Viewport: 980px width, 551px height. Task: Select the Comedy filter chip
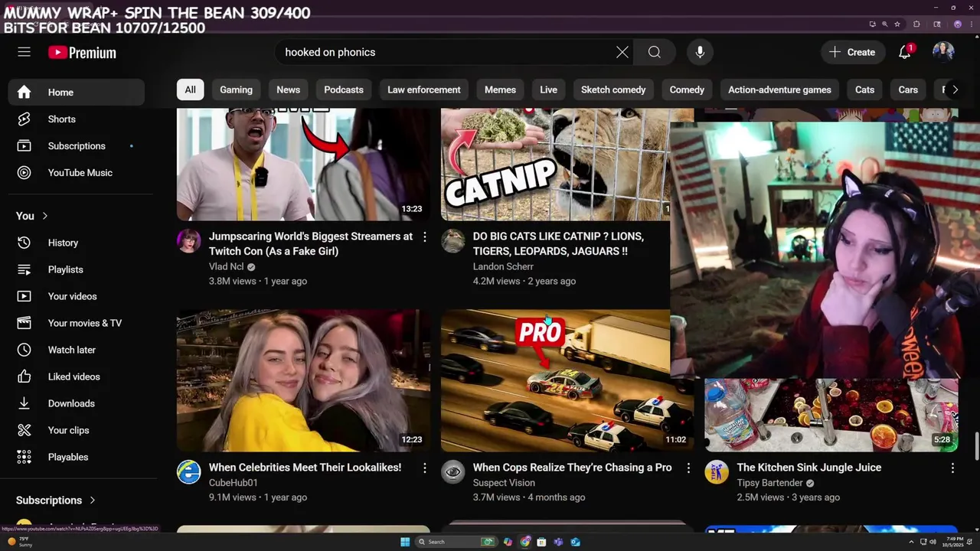(687, 90)
